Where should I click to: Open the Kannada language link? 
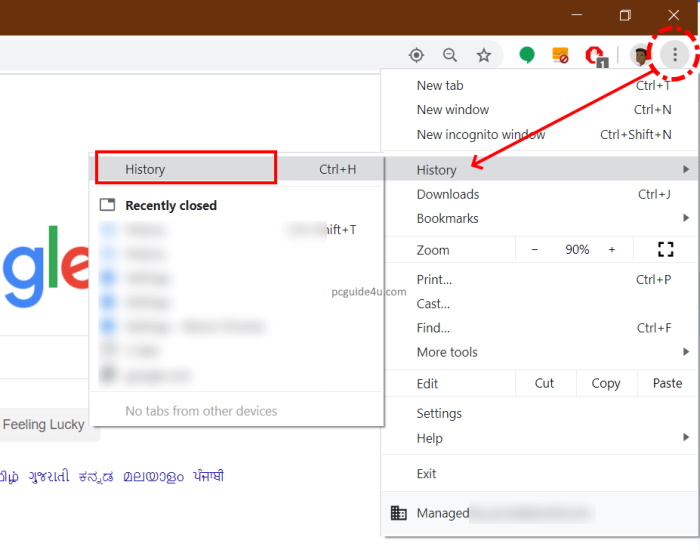click(96, 476)
